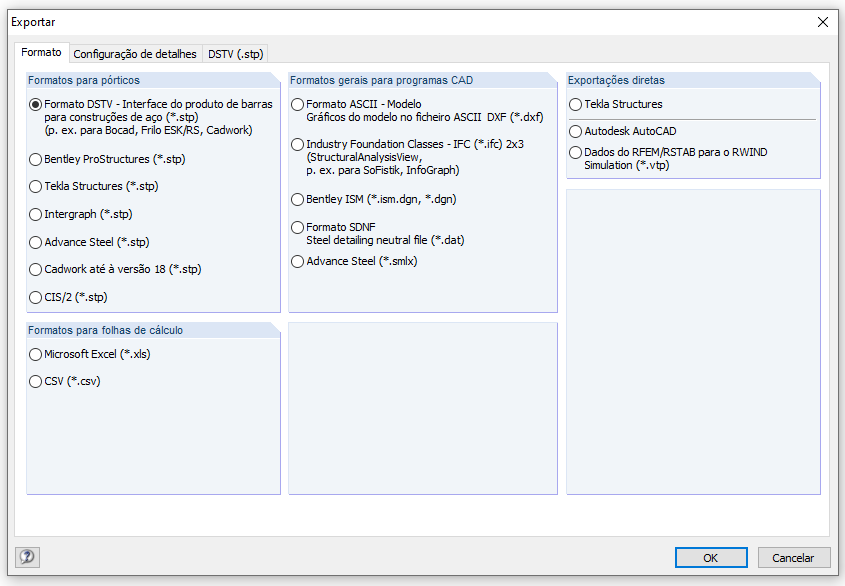Pick the Intergraph (*.stp) option
This screenshot has width=845, height=586.
click(36, 214)
